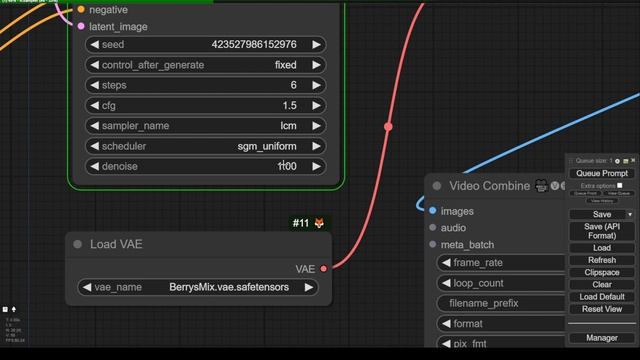Select next scheduler with right arrow
Image resolution: width=640 pixels, height=360 pixels.
click(x=316, y=146)
